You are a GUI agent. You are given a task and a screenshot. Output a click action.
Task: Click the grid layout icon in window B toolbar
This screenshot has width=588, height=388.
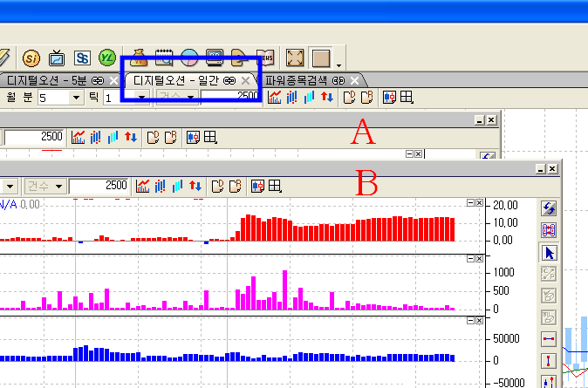point(275,186)
